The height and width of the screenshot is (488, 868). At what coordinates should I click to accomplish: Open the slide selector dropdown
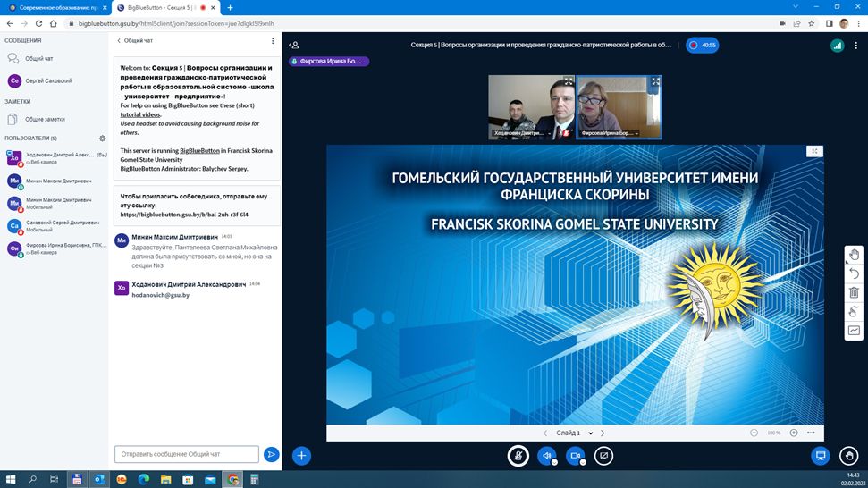[573, 433]
